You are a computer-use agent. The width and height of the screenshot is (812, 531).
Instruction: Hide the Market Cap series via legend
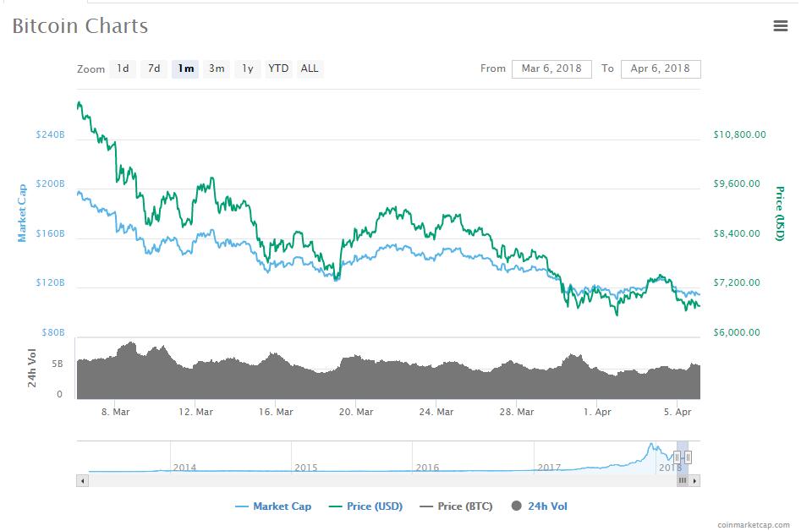click(272, 506)
